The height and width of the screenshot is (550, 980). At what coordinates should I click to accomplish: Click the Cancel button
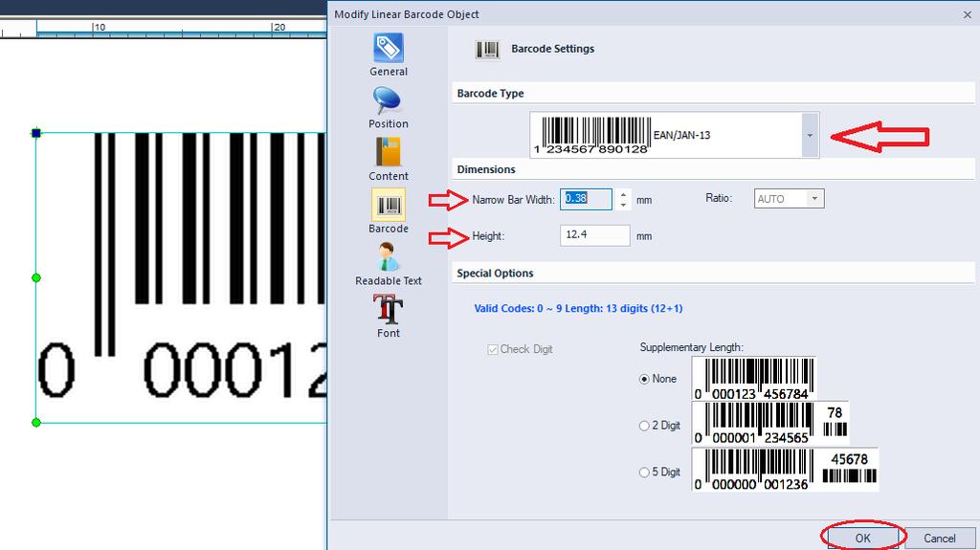tap(940, 539)
